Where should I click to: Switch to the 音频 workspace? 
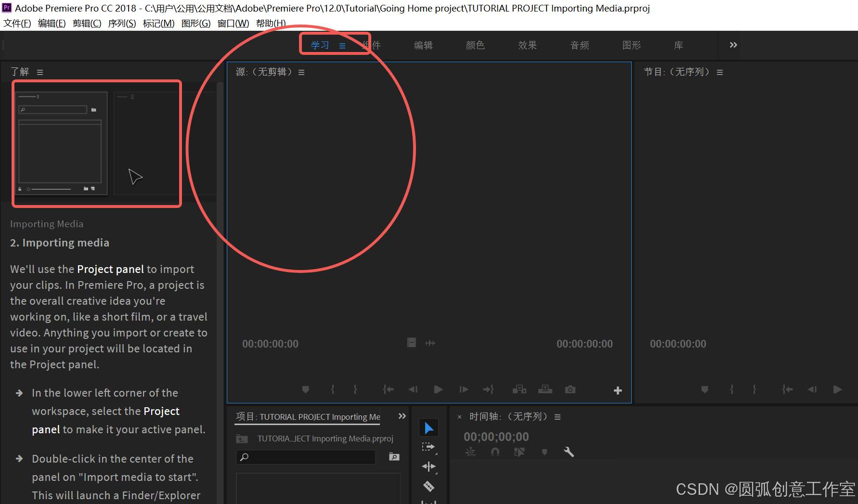pos(580,45)
